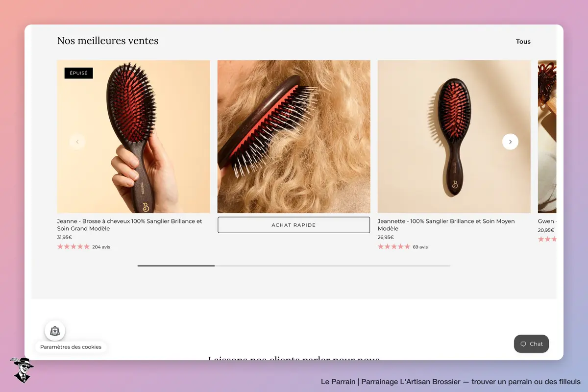Screen dimensions: 588x392
Task: Open Paramètres des cookies
Action: click(x=71, y=347)
